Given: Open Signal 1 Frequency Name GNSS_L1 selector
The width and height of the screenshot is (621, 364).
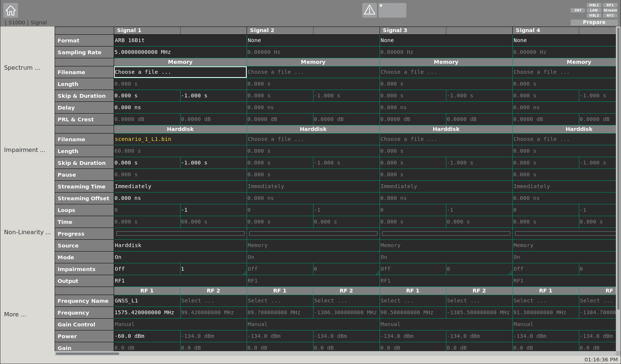Looking at the screenshot, I should tap(147, 301).
